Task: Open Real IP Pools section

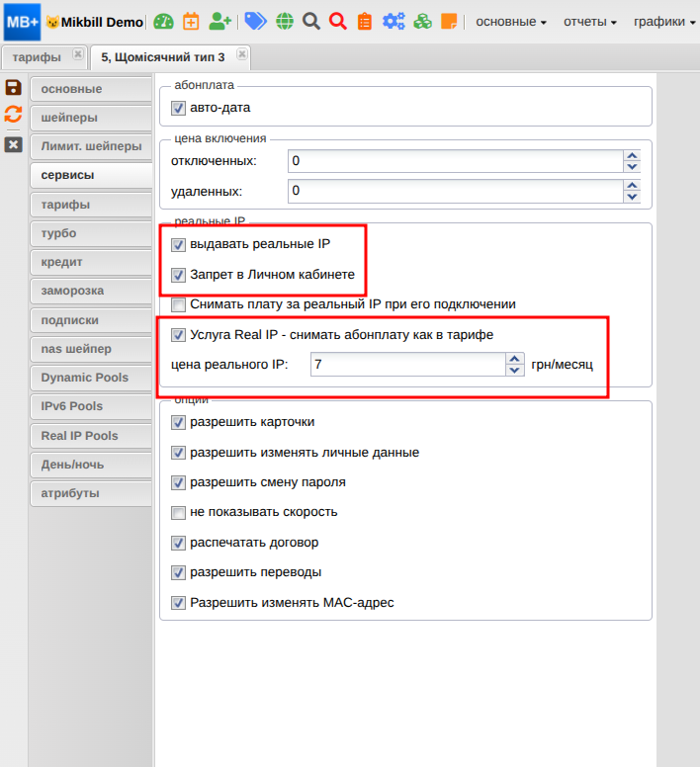Action: pyautogui.click(x=91, y=436)
